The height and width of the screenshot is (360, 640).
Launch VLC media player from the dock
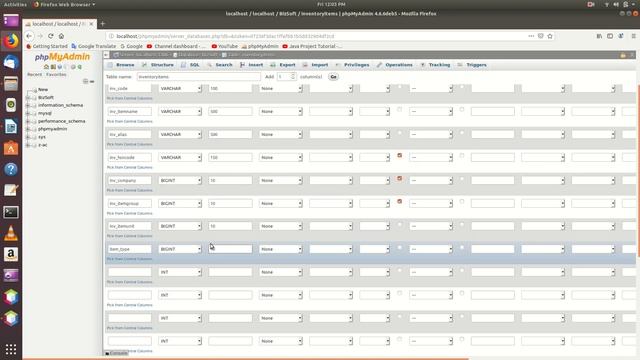[11, 233]
